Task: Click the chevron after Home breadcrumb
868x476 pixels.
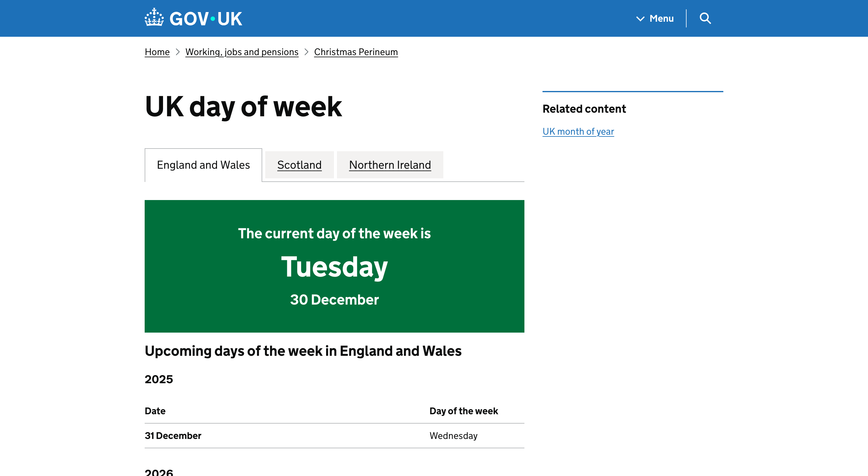Action: [x=178, y=52]
